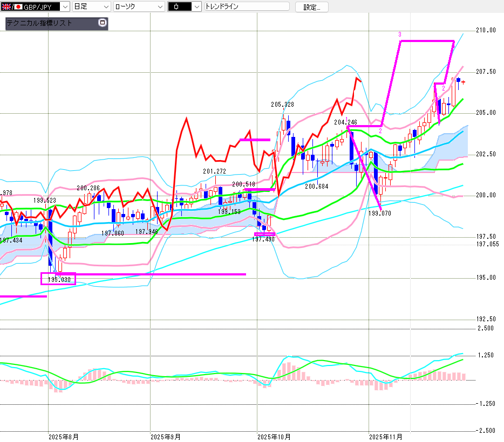Image resolution: width=504 pixels, height=442 pixels.
Task: Click the UK flag icon in the pair selector
Action: coord(7,7)
